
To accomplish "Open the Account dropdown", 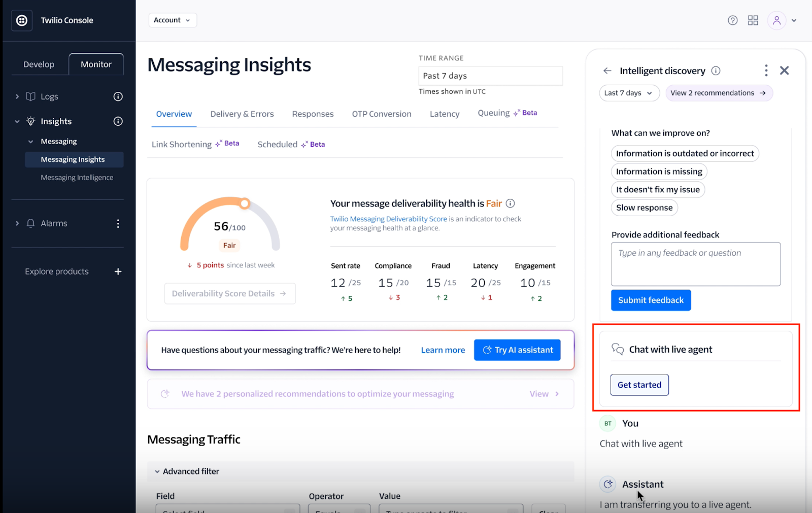I will coord(173,20).
